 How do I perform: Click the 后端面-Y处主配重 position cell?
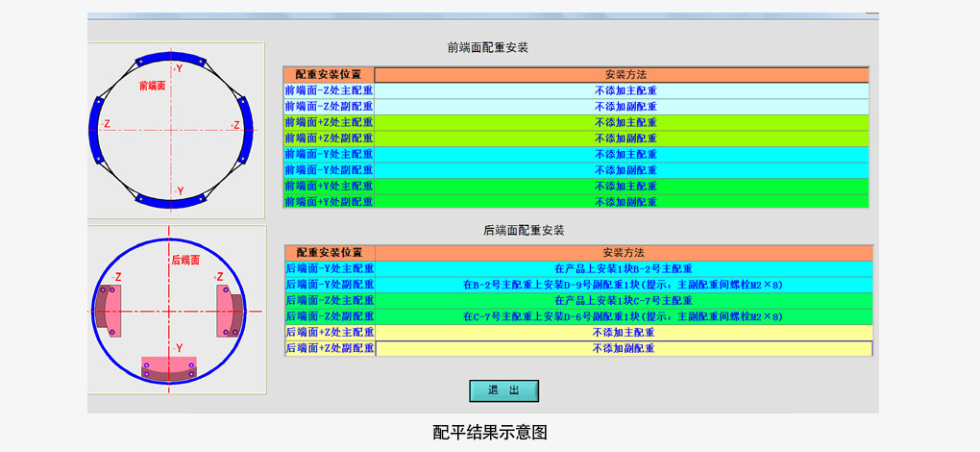tap(330, 269)
